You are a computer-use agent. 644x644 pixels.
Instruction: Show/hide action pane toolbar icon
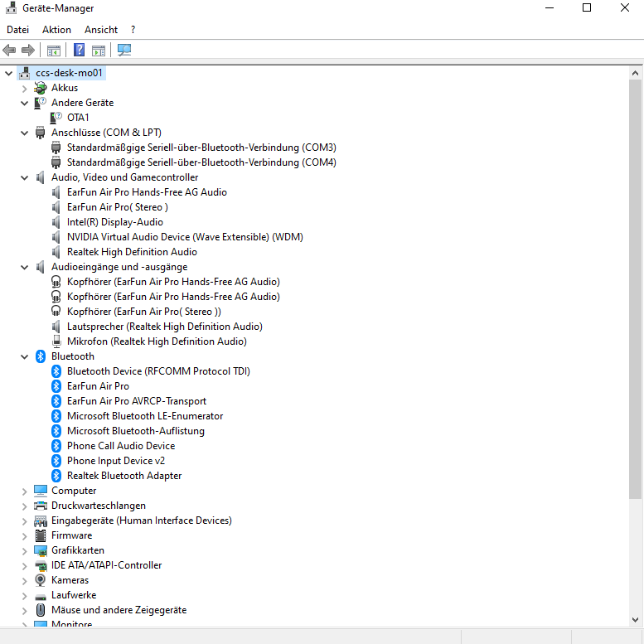pyautogui.click(x=99, y=51)
